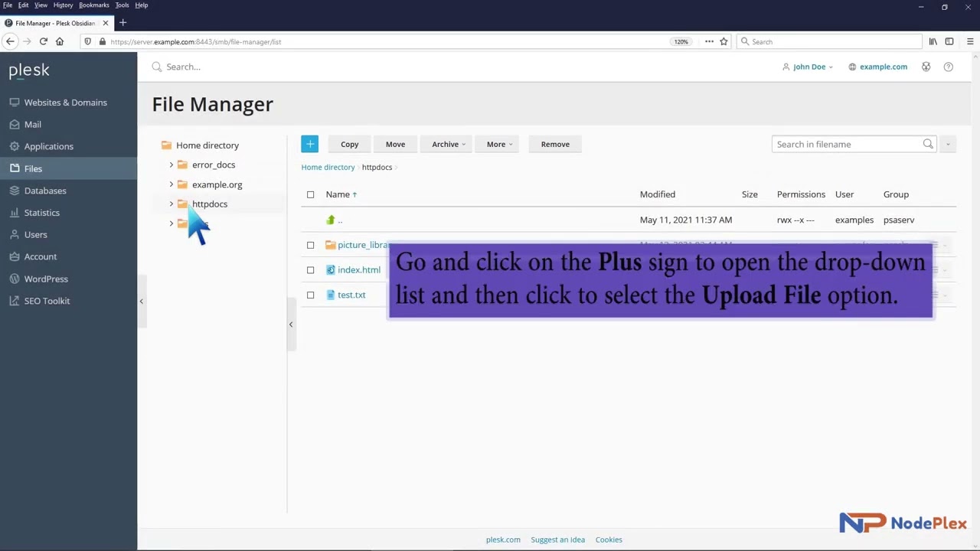Open the browser Edit menu
This screenshot has width=980, height=551.
23,5
